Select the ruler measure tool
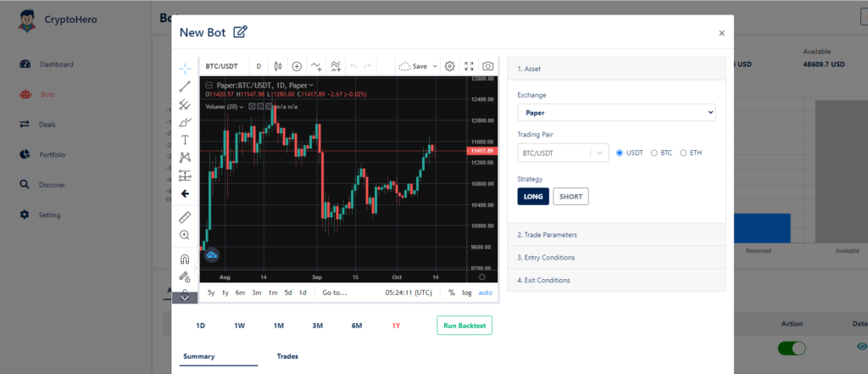 (185, 217)
